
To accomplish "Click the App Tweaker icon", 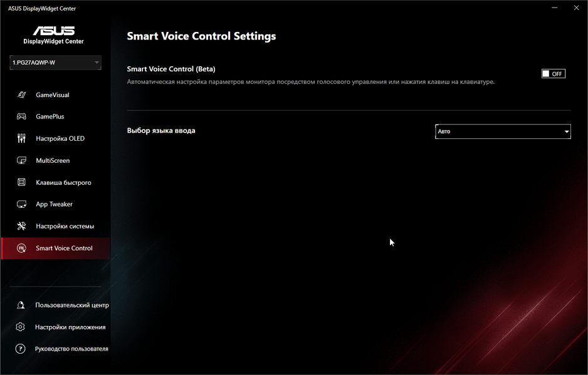I will pyautogui.click(x=21, y=204).
